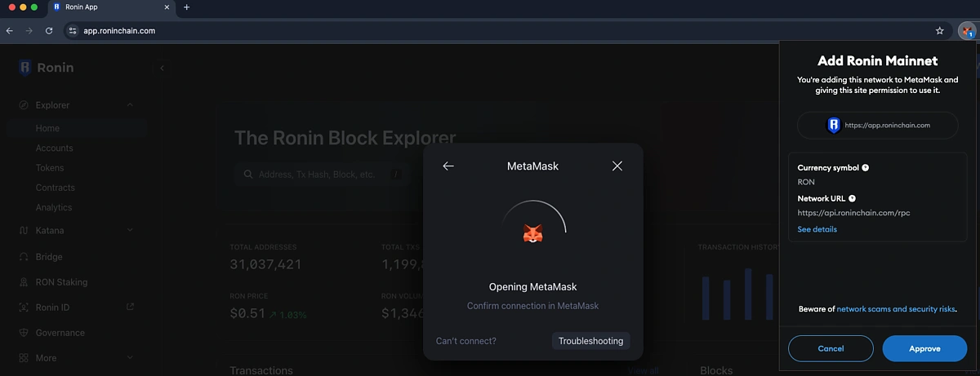Screen dimensions: 980x376
Task: Close the MetaMask connection dialog
Action: [617, 166]
